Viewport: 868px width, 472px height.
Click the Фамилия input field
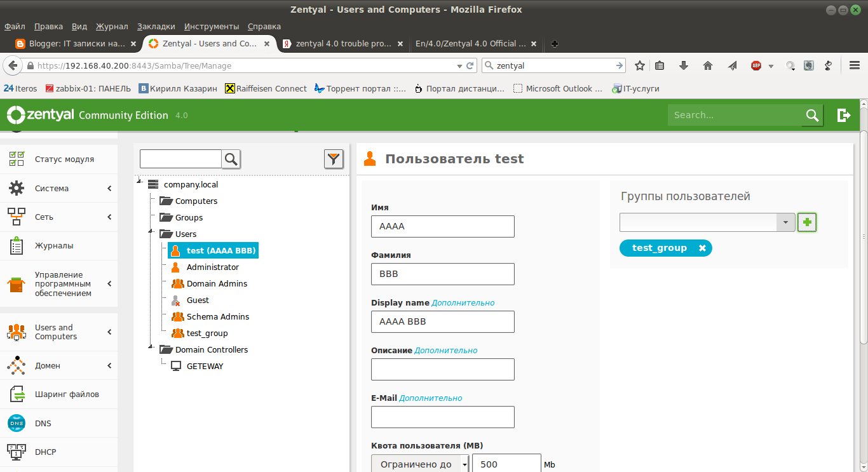point(443,274)
